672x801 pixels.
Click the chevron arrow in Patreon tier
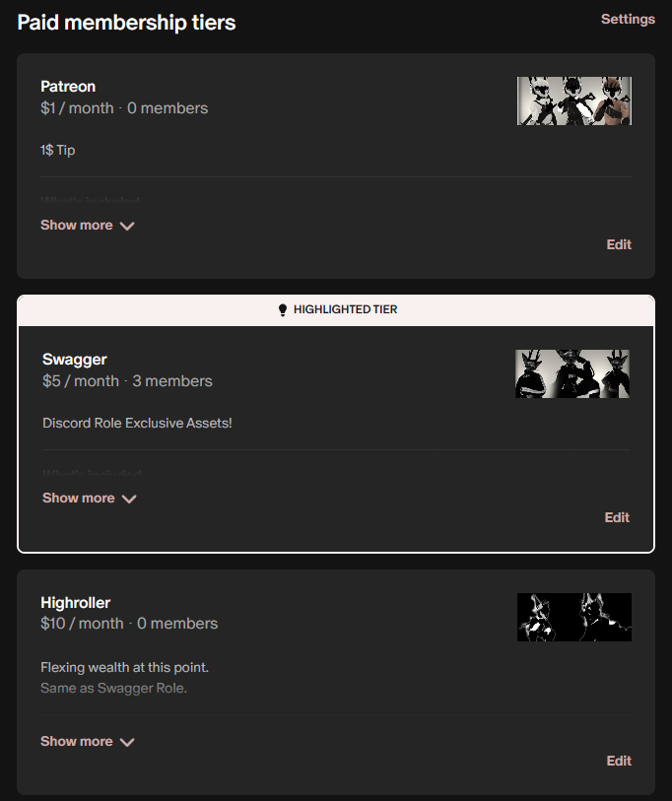127,226
